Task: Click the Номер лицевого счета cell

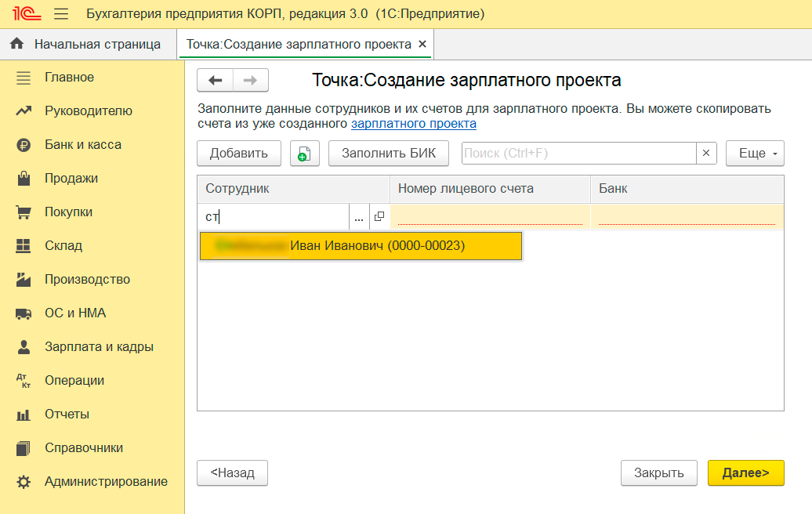Action: (x=490, y=217)
